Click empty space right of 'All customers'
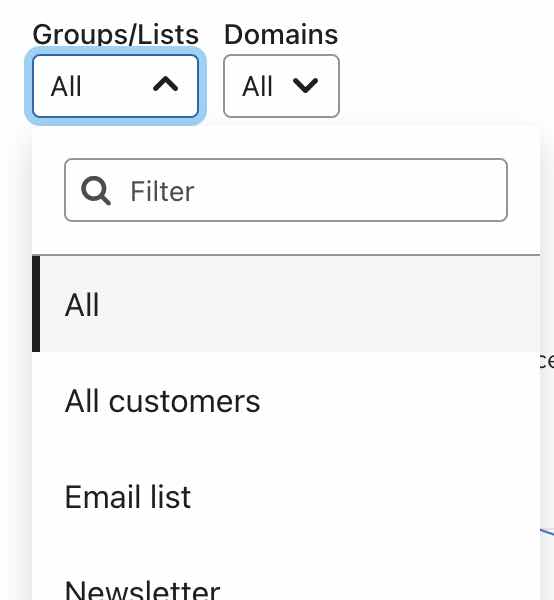The height and width of the screenshot is (600, 554). coord(398,401)
